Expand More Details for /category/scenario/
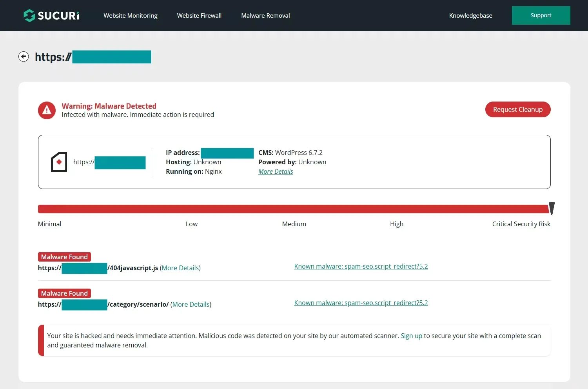Screen dimensions: 588x389 (x=191, y=304)
